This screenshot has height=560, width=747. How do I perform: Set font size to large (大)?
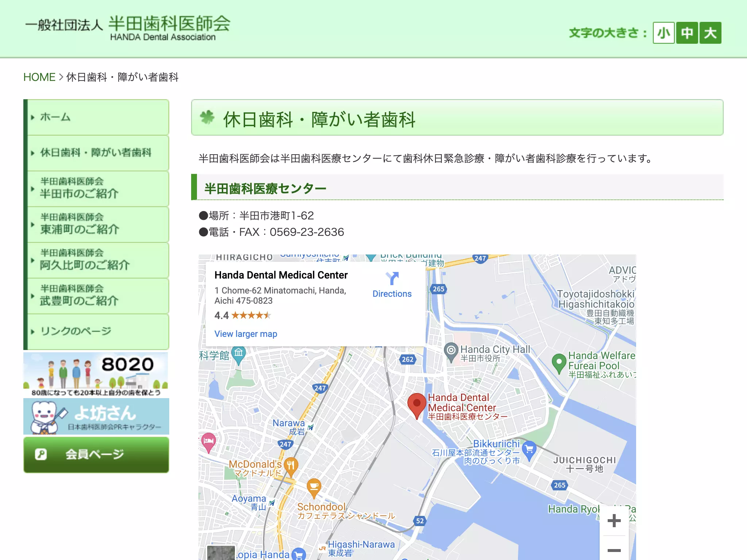click(x=710, y=33)
